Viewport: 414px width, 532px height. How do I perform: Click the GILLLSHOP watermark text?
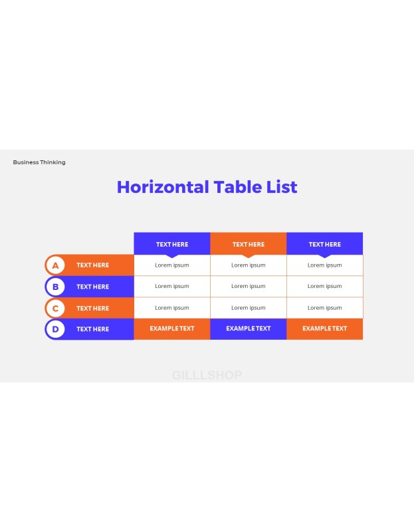(207, 375)
